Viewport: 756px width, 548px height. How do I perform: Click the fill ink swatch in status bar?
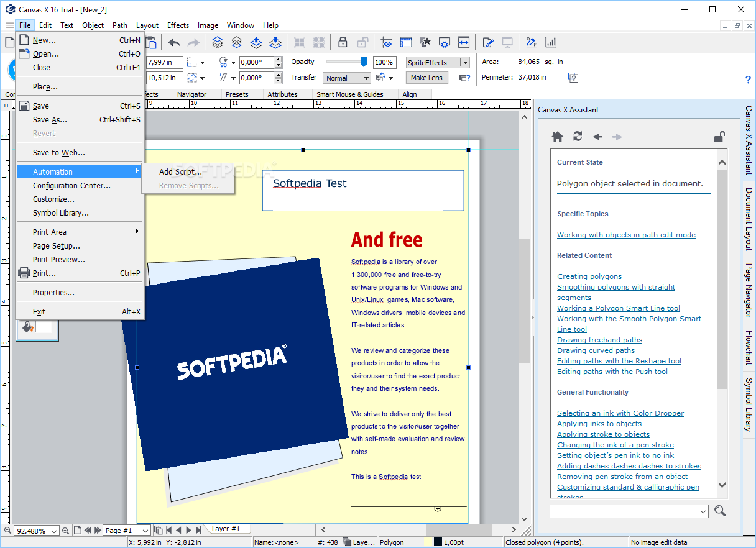pyautogui.click(x=428, y=542)
